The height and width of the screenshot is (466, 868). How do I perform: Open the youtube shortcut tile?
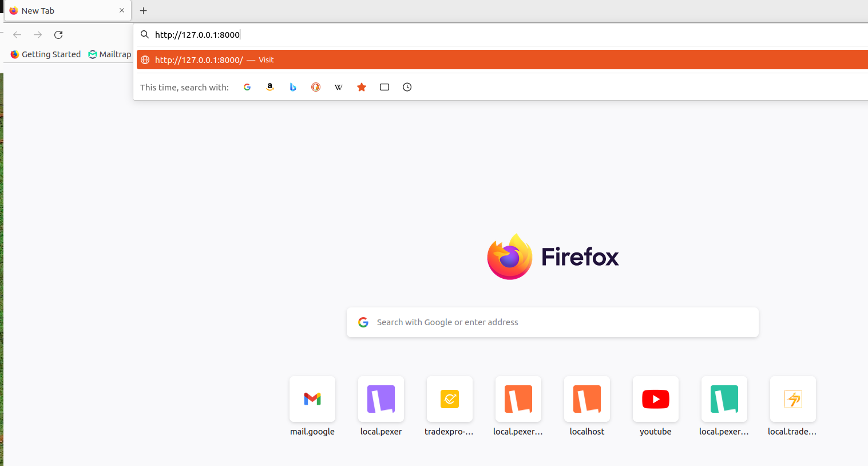click(x=656, y=399)
